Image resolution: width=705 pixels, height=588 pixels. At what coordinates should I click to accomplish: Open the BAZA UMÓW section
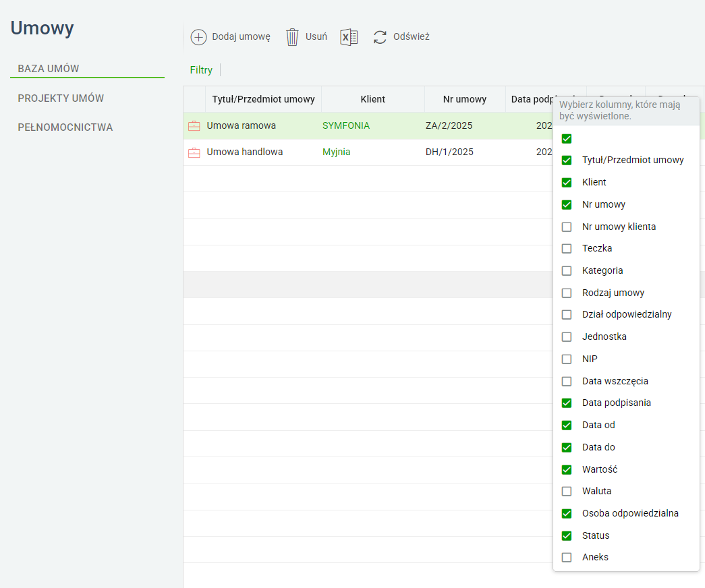(x=48, y=69)
